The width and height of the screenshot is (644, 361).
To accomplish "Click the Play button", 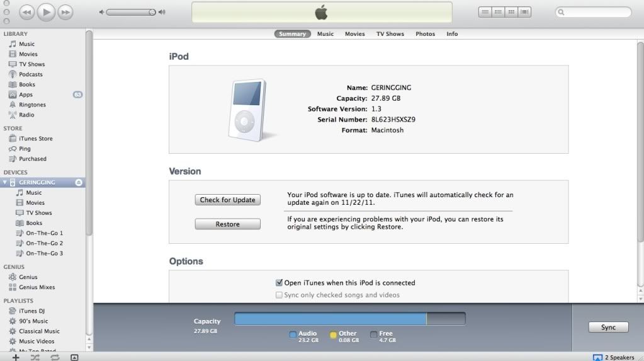I will 46,12.
